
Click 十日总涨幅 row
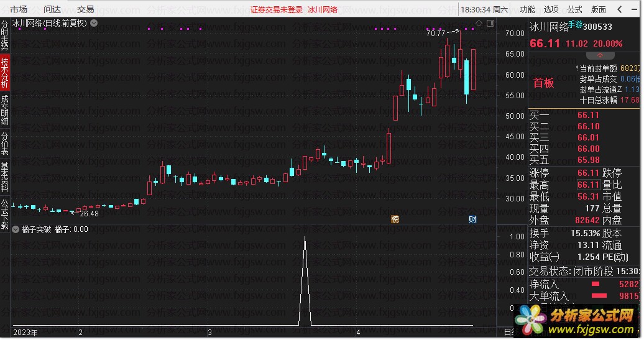click(609, 100)
